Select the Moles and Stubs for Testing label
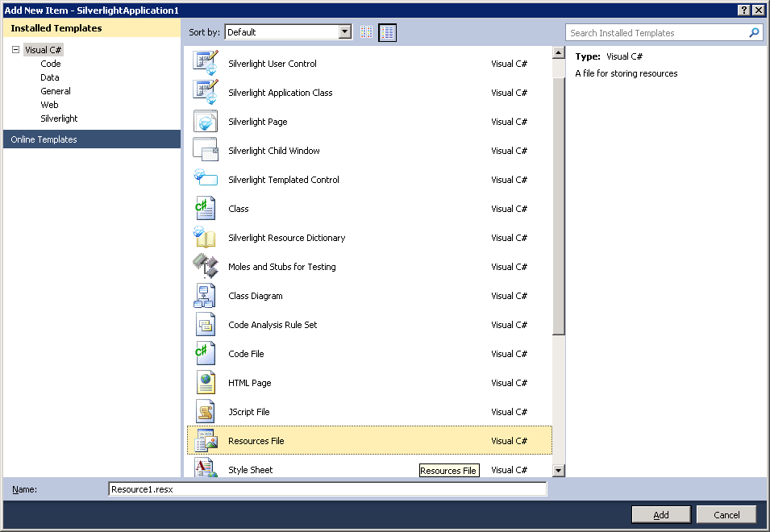This screenshot has height=532, width=770. coord(282,267)
